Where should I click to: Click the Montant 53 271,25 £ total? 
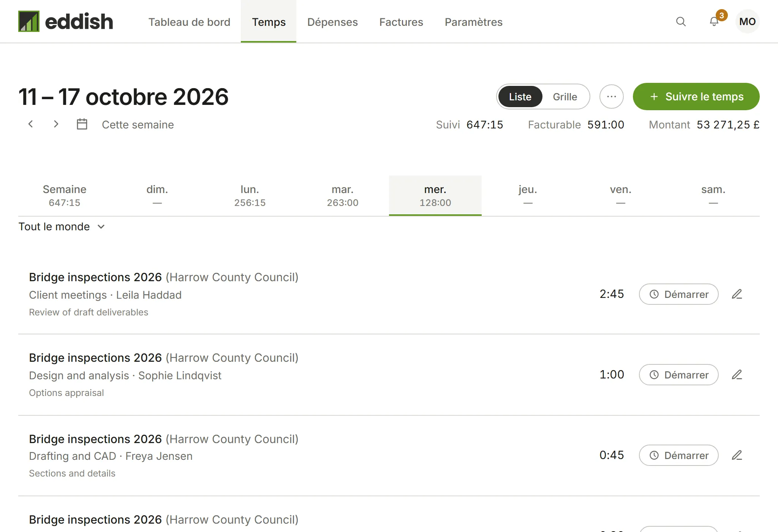(704, 125)
